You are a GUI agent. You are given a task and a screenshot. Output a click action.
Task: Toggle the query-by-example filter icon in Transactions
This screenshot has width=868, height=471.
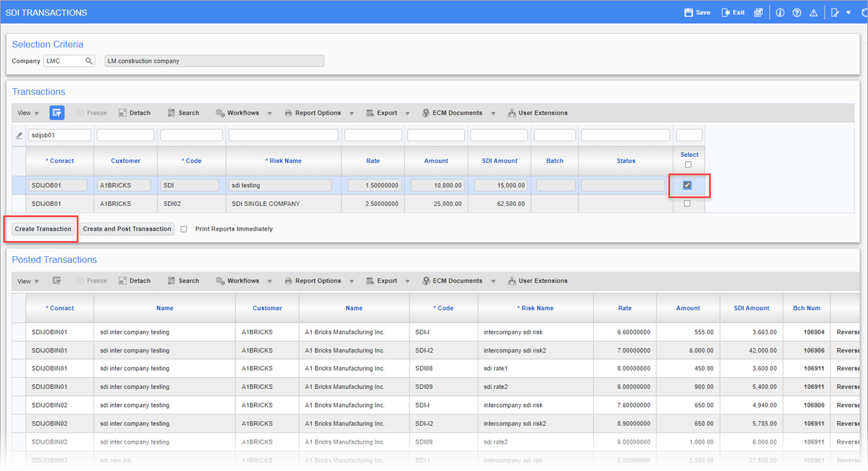(x=57, y=113)
